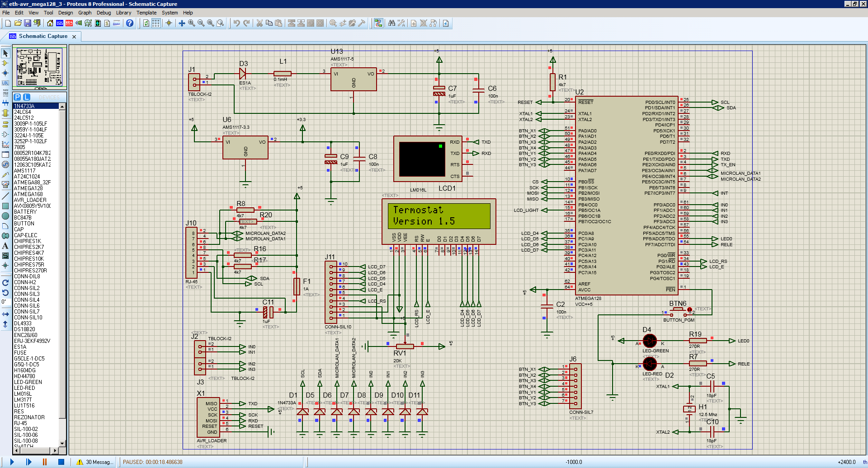Open the Help question mark icon
The image size is (868, 468).
pyautogui.click(x=130, y=23)
